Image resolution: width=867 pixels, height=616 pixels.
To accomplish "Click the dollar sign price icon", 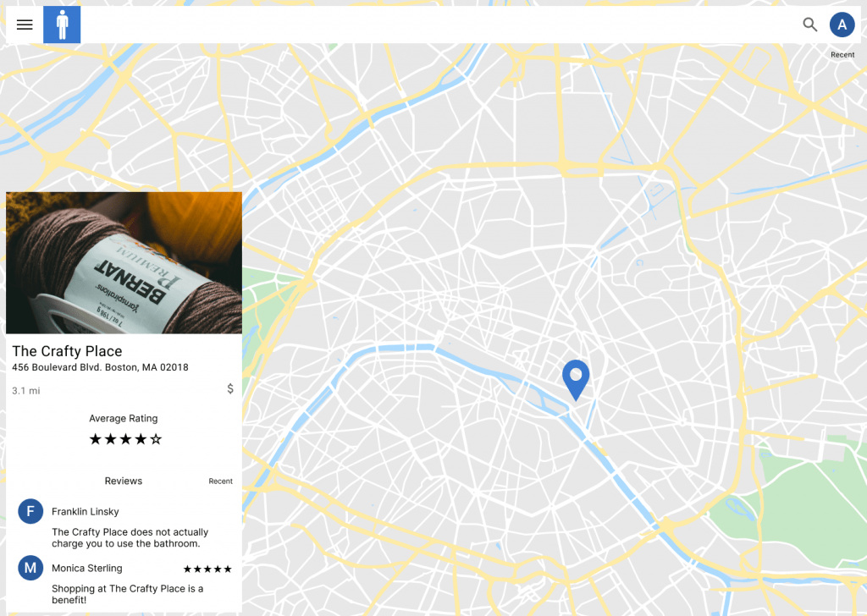I will pyautogui.click(x=230, y=389).
